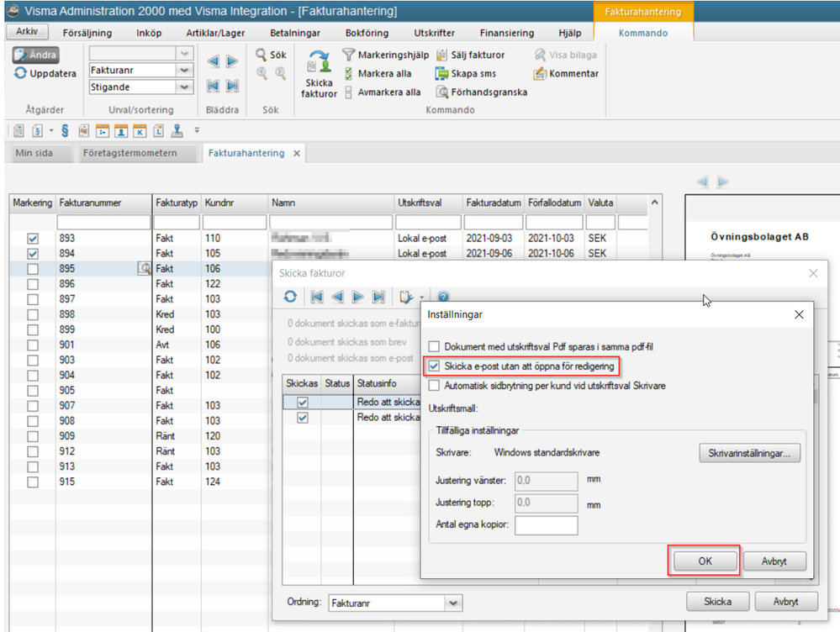Screen dimensions: 840x632
Task: Open the empty top Urval dropdown
Action: point(184,53)
